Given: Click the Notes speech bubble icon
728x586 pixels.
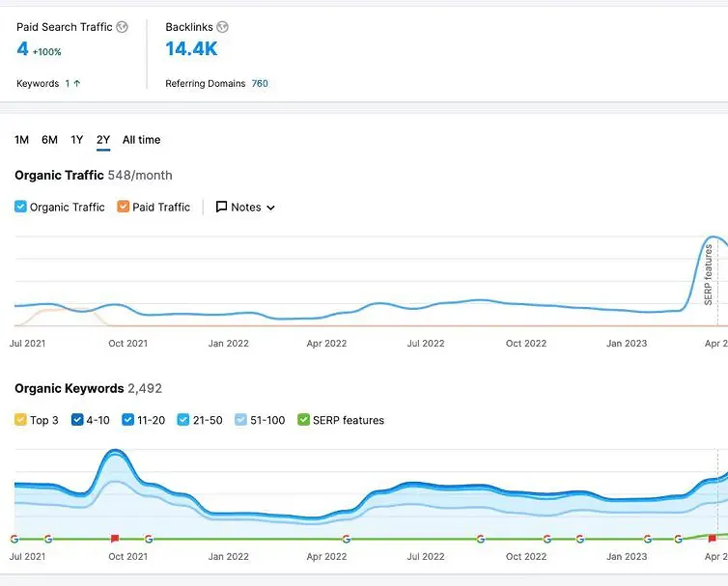Looking at the screenshot, I should (222, 207).
